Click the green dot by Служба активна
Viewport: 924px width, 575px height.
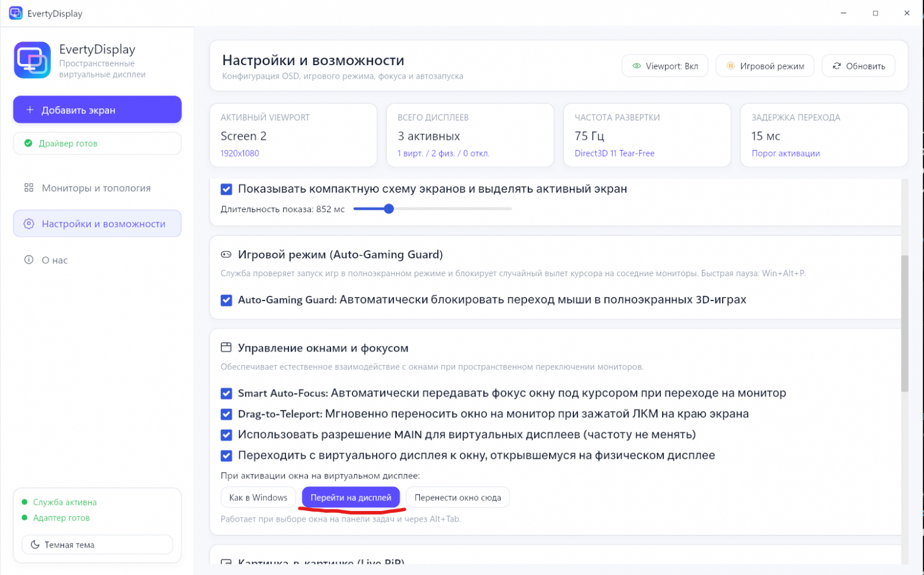tap(24, 502)
